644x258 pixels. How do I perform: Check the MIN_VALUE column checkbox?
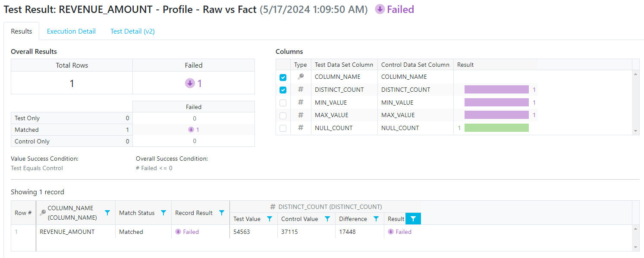[x=283, y=103]
